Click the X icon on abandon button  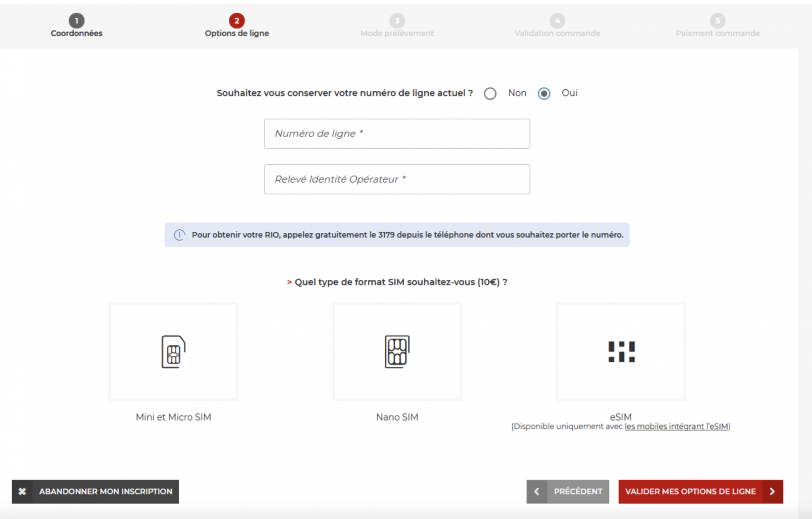coord(22,492)
